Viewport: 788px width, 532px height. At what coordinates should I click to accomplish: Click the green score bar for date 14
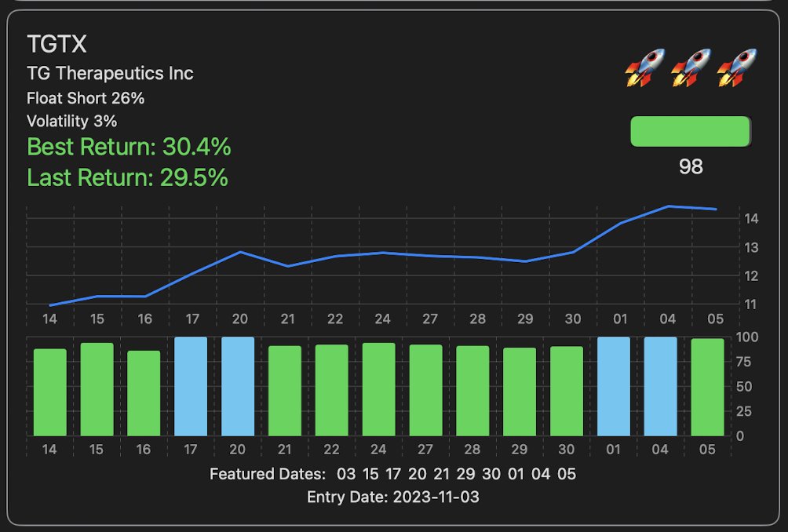coord(49,392)
